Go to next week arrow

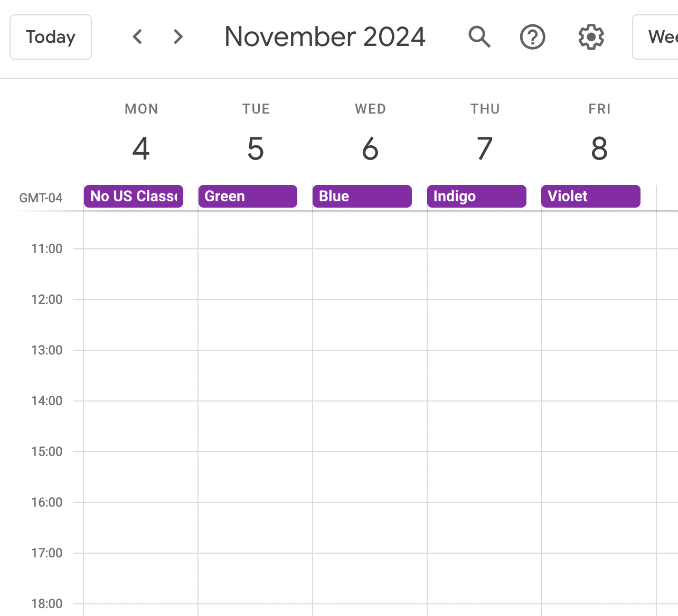click(178, 37)
